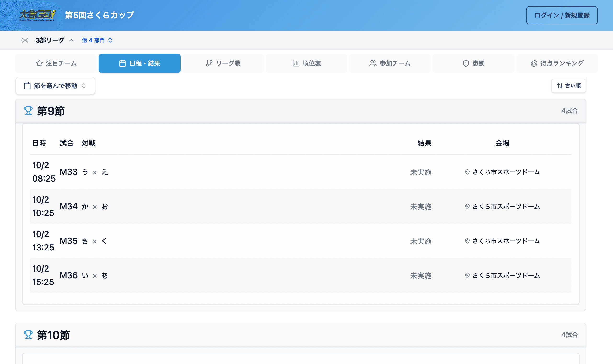Click the 第10節 section header

[301, 335]
